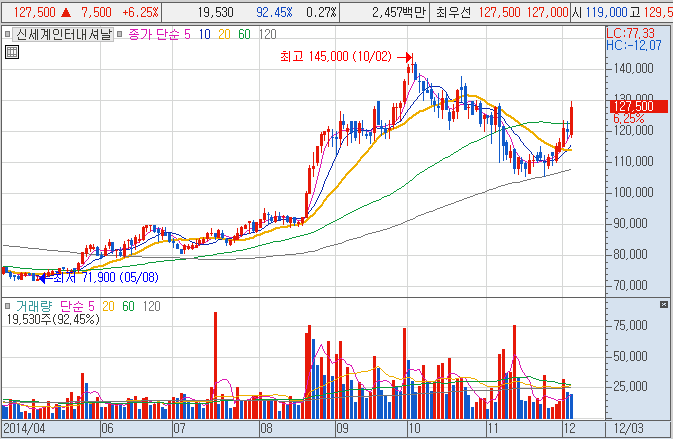Viewport: 673px width, 439px height.
Task: Toggle the small square before 종가 단순
Action: tap(119, 34)
